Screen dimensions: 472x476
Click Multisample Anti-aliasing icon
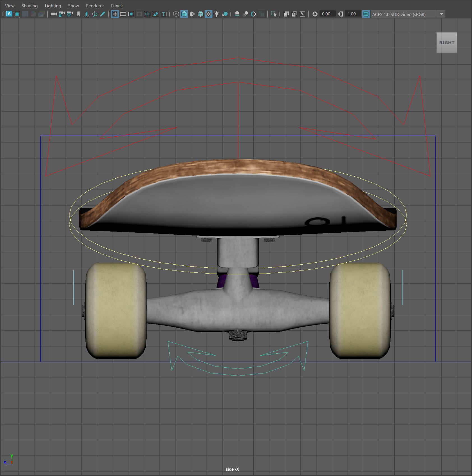[253, 14]
